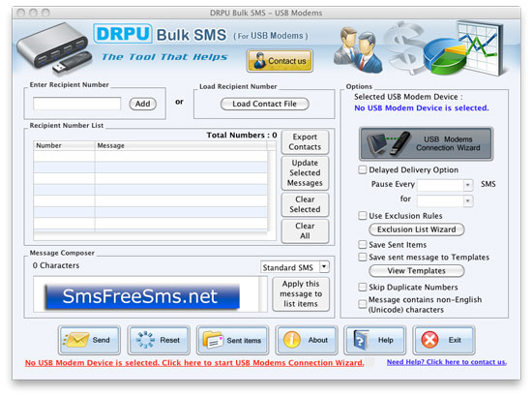This screenshot has width=532, height=397.
Task: Open the Sent items folder icon
Action: tap(213, 340)
